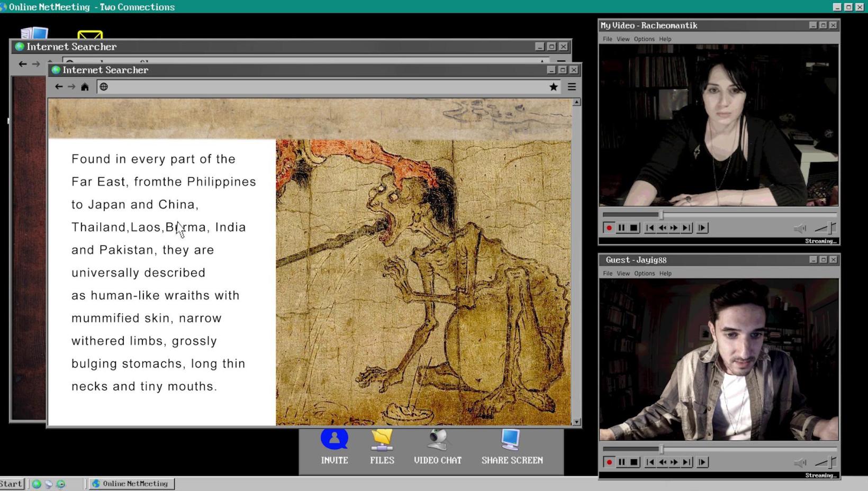Open File menu in My Video window
The image size is (868, 491).
pos(607,39)
